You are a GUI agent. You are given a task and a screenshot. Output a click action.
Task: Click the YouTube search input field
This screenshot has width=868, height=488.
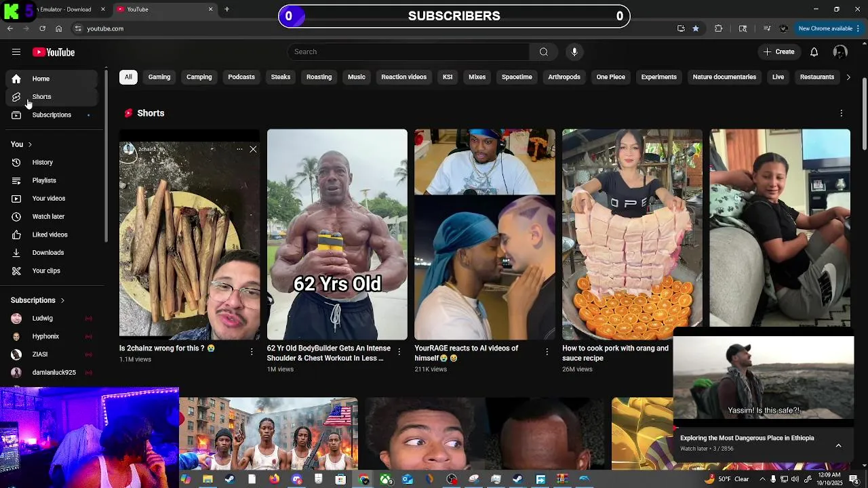[408, 52]
